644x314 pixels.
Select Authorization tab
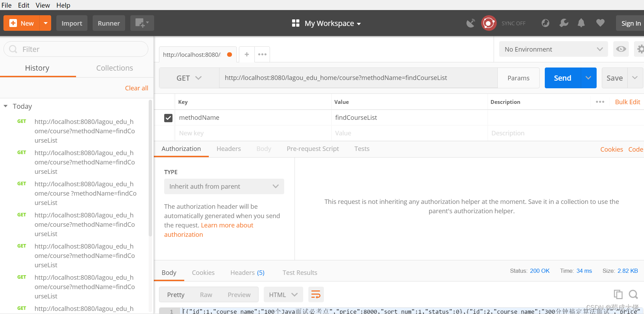point(181,149)
